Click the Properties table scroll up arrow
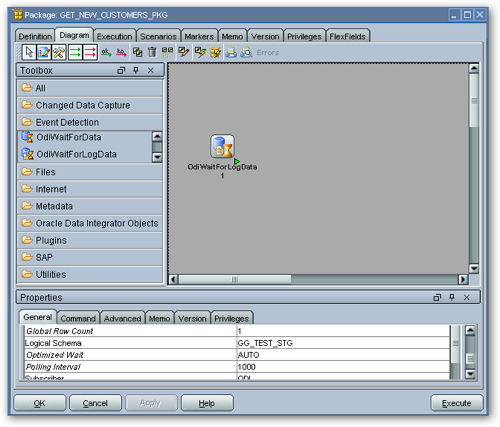The height and width of the screenshot is (427, 500). 470,330
